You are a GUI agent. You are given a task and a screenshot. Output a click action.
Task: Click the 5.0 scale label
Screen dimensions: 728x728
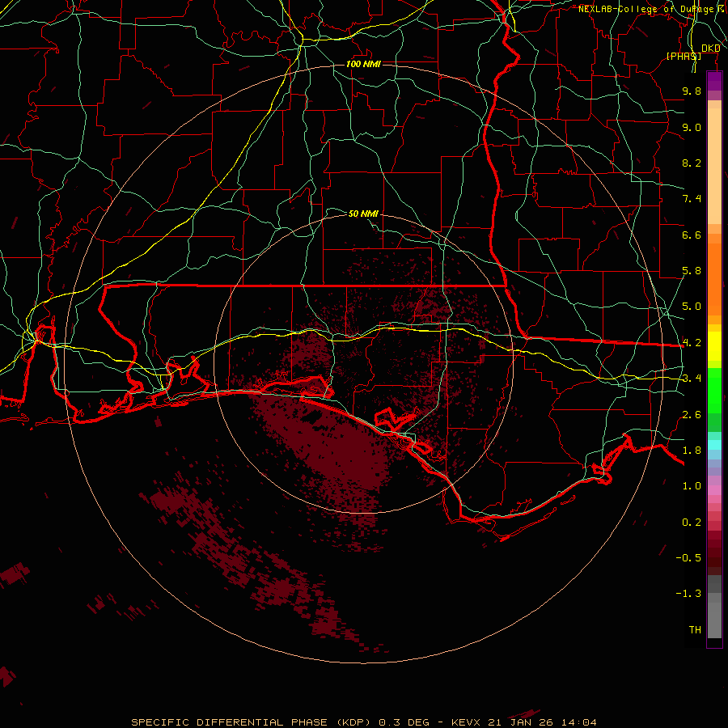[x=692, y=307]
